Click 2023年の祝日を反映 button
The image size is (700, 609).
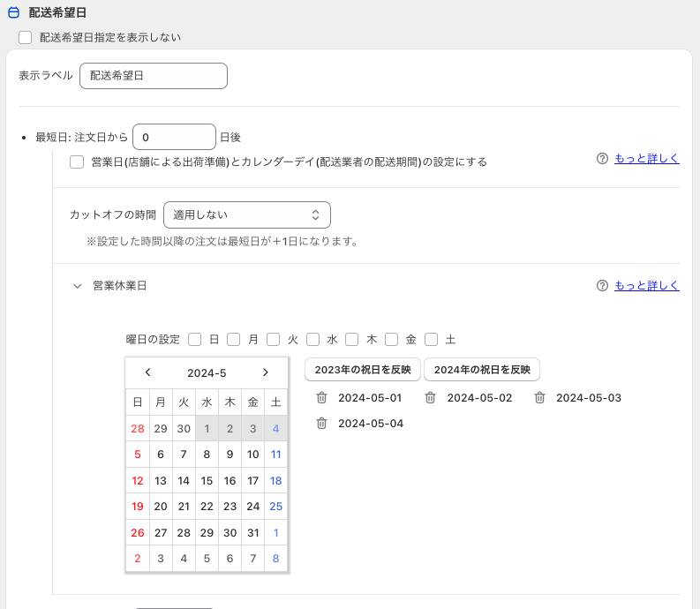click(363, 370)
